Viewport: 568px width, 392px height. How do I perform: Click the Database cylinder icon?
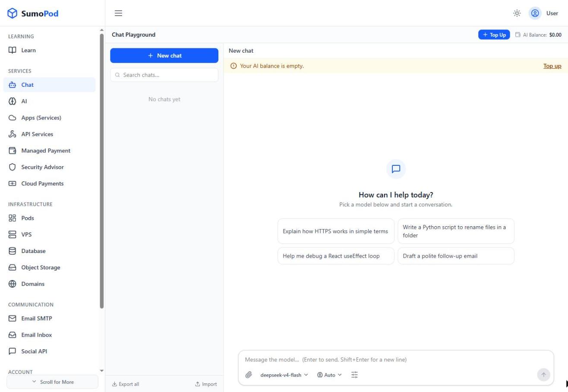coord(13,251)
